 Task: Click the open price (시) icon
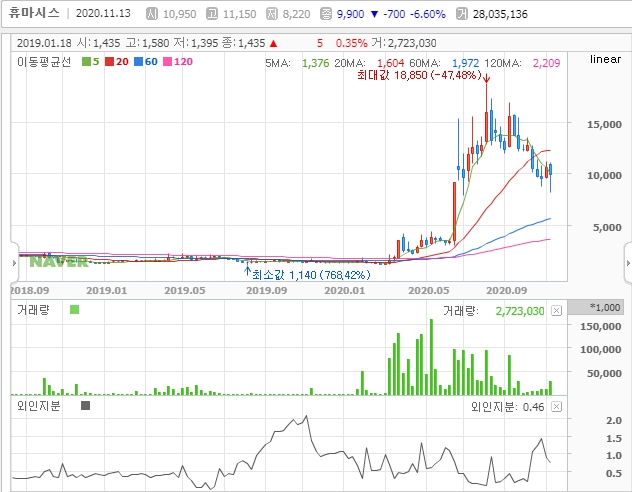tap(152, 14)
